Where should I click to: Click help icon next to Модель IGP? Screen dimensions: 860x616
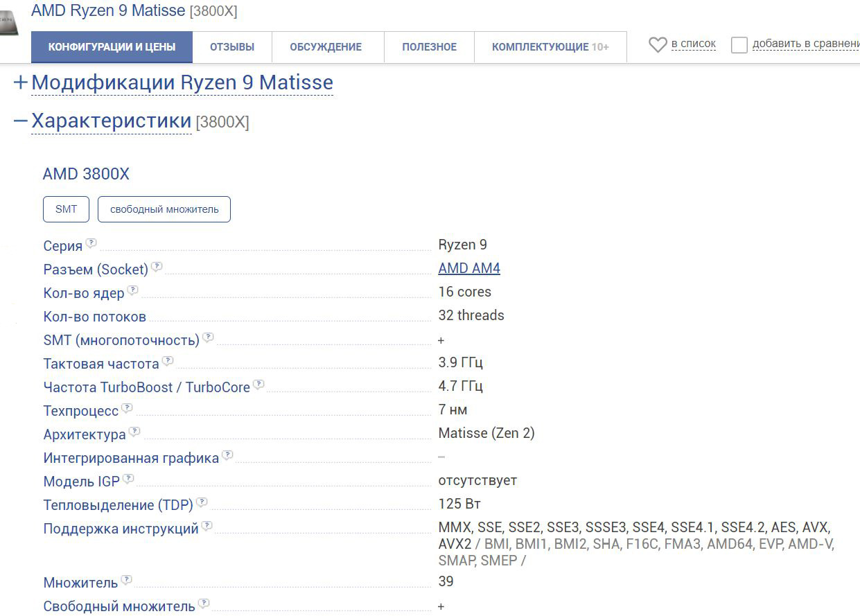pyautogui.click(x=128, y=479)
